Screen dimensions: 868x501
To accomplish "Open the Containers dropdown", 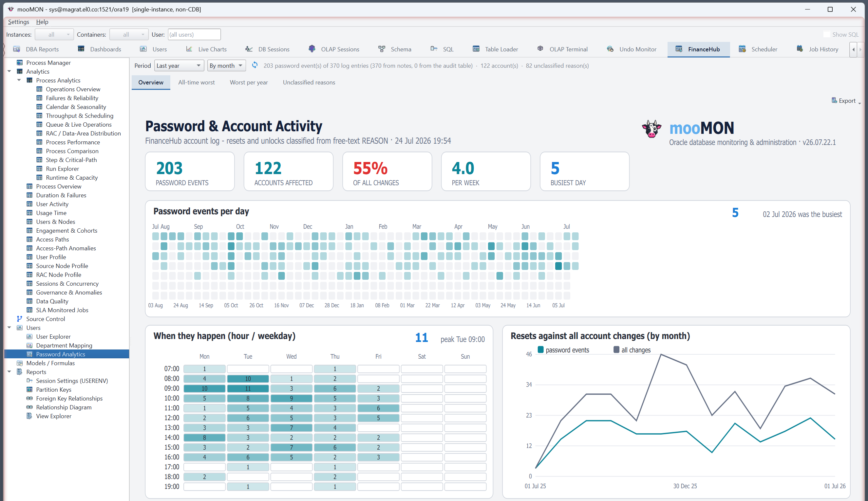I will click(129, 34).
